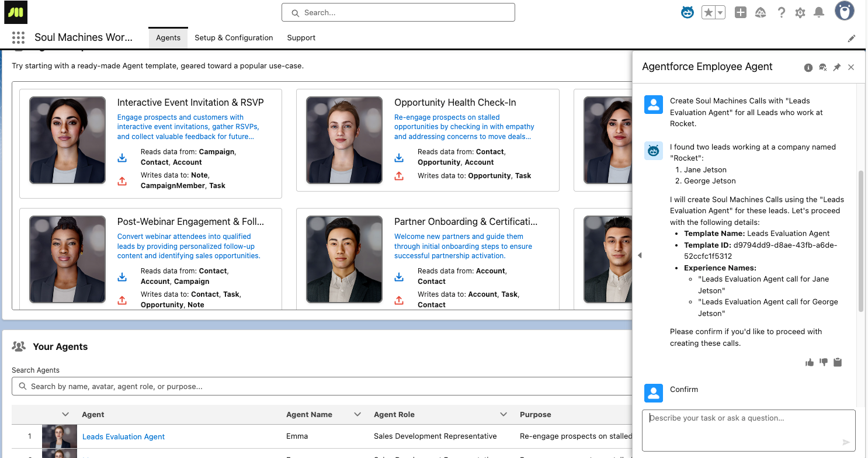Click the Sales Development Representative cell

(x=435, y=436)
